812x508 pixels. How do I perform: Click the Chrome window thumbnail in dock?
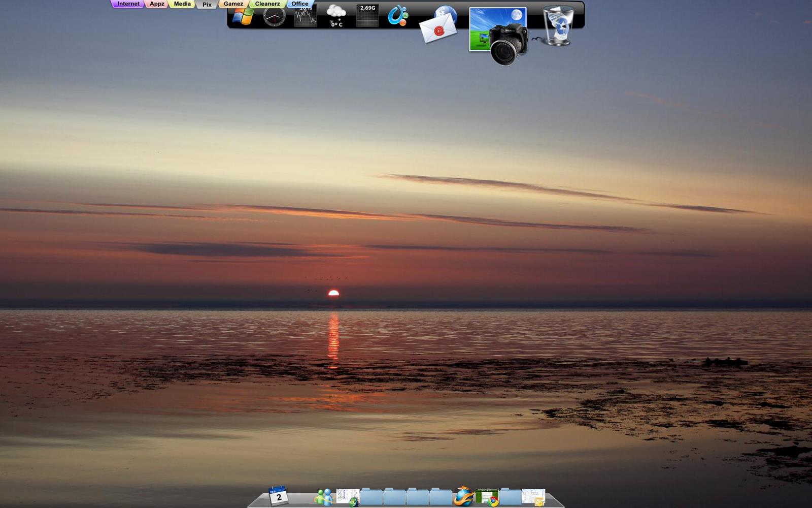tap(487, 496)
